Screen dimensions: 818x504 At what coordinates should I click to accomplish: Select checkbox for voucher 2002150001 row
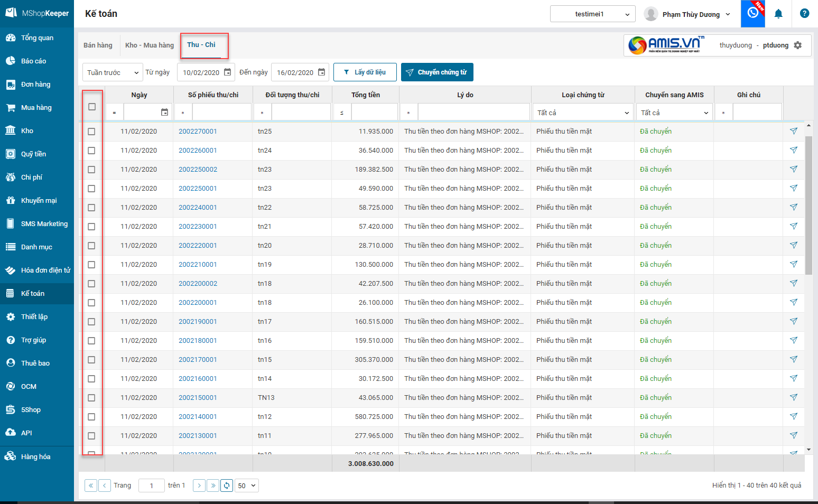pyautogui.click(x=91, y=398)
